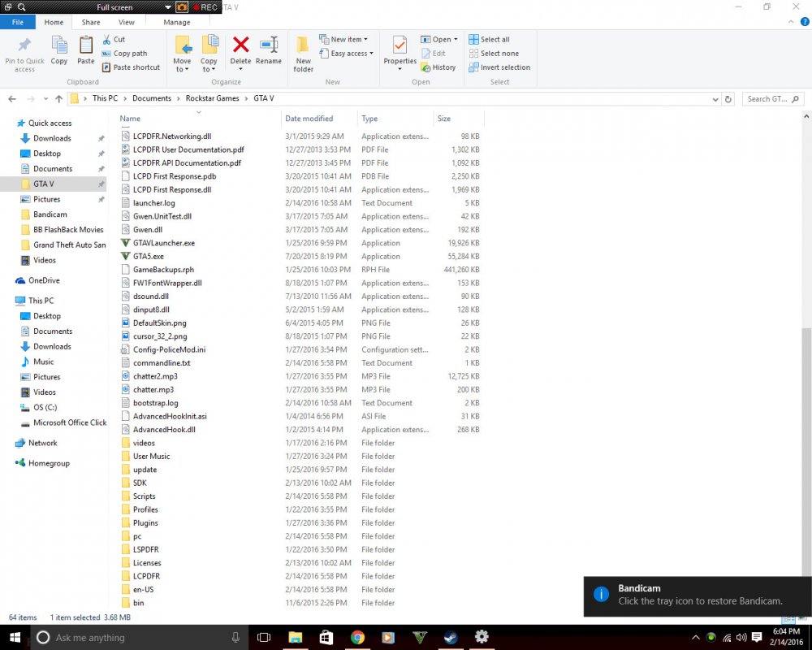Click Documents in the breadcrumb path
Screen dimensions: 812x650
[152, 98]
